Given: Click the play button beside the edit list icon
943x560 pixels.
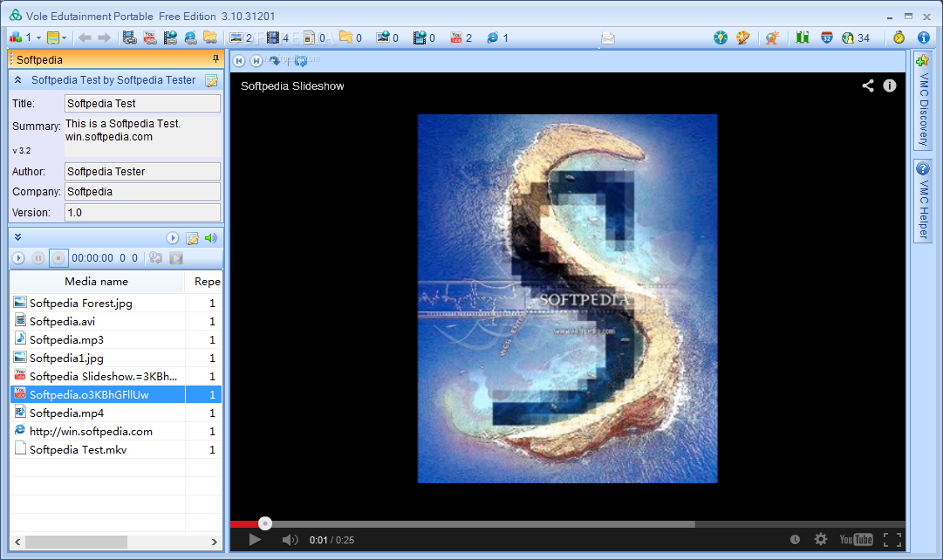Looking at the screenshot, I should pyautogui.click(x=173, y=238).
